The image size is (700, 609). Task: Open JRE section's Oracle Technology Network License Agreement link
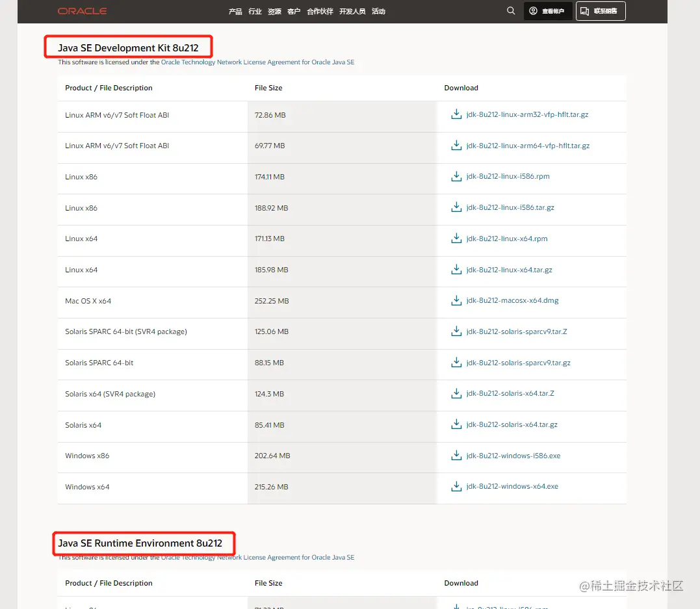click(257, 557)
